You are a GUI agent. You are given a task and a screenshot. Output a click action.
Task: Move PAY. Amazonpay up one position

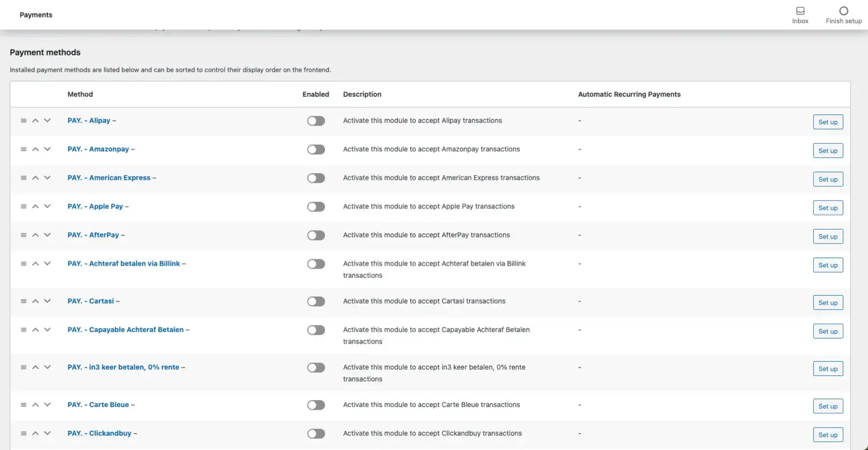pyautogui.click(x=36, y=149)
